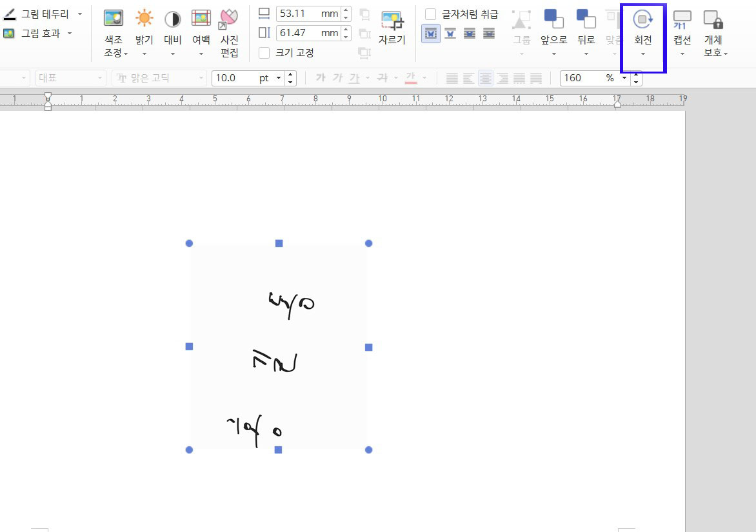
Task: Open the 160 % zoom dropdown arrow
Action: pyautogui.click(x=624, y=78)
